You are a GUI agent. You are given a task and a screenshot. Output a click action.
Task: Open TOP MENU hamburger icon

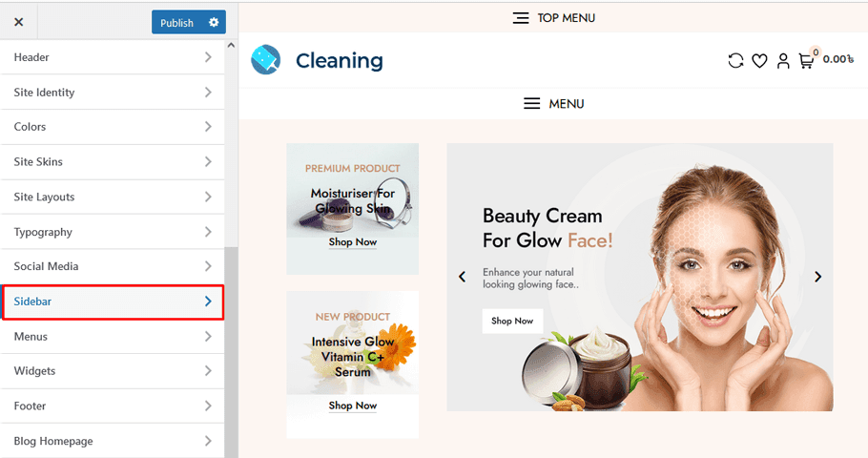521,18
